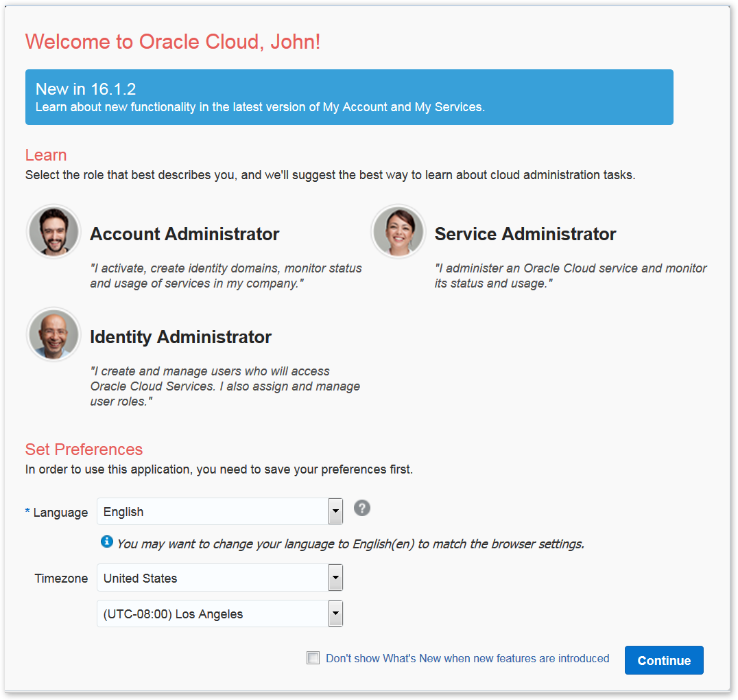Click the New in 16.1.2 banner
738x700 pixels.
pyautogui.click(x=348, y=97)
